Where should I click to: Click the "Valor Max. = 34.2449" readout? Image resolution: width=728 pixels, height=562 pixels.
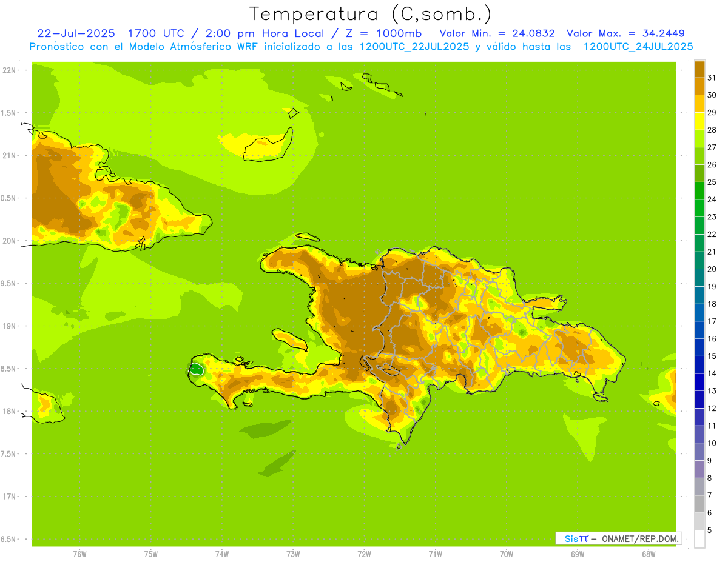pos(625,33)
